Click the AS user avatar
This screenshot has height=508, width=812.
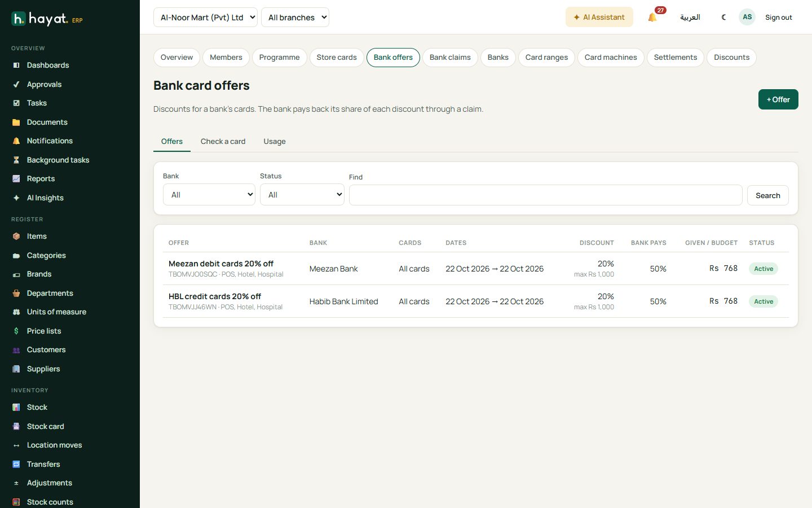pyautogui.click(x=747, y=17)
